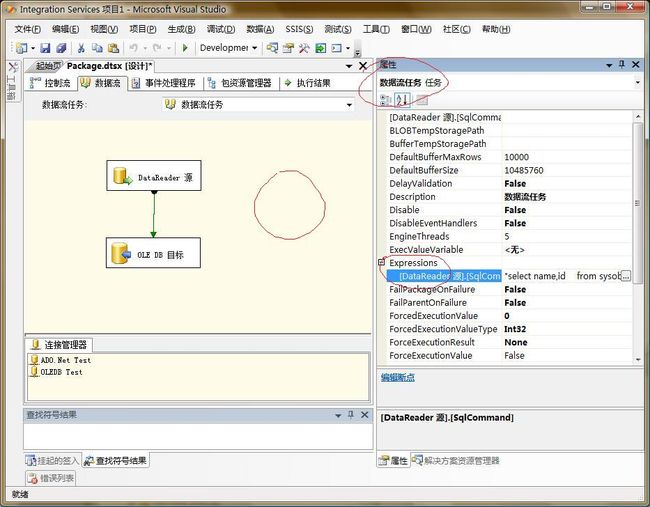Open collapsed Toolbox side panel
Viewport: 650px width, 507px height.
pyautogui.click(x=12, y=81)
